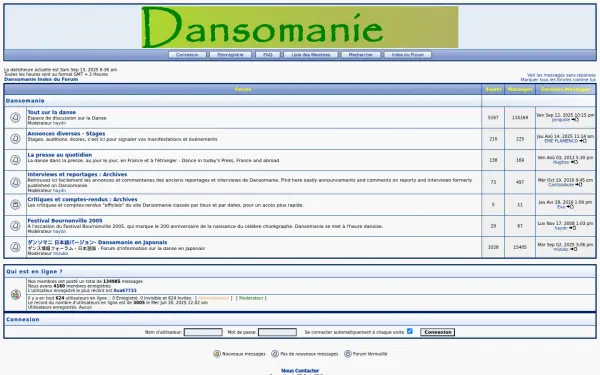Click the Modérateur legend link

click(251, 298)
